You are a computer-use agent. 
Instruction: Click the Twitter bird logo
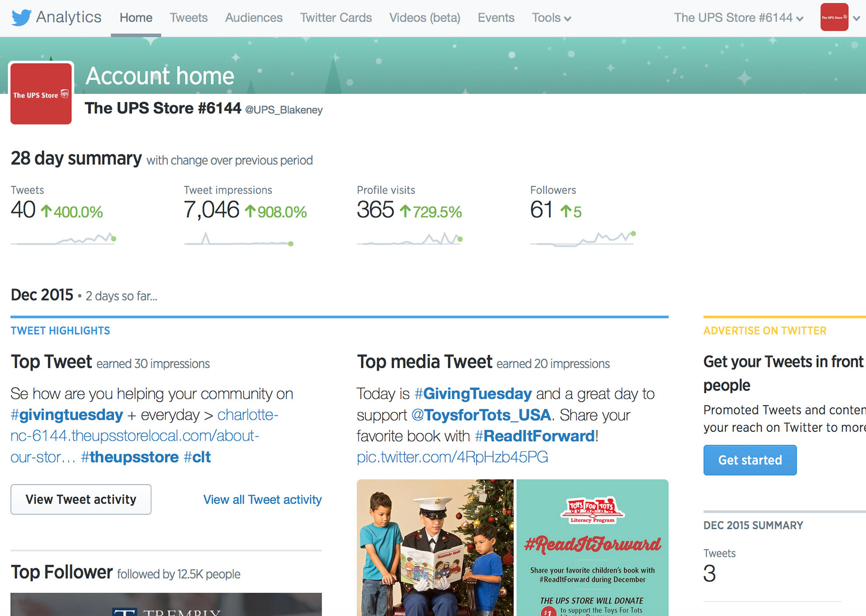21,18
